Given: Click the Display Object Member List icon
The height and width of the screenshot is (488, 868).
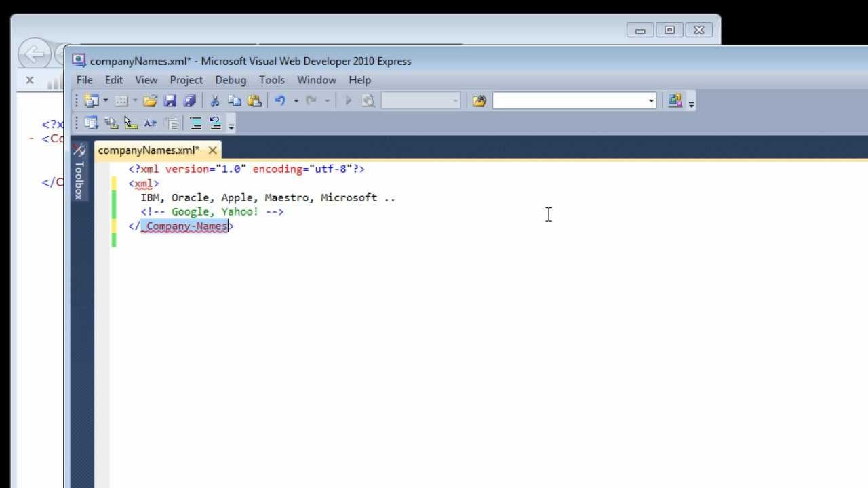Looking at the screenshot, I should point(92,123).
